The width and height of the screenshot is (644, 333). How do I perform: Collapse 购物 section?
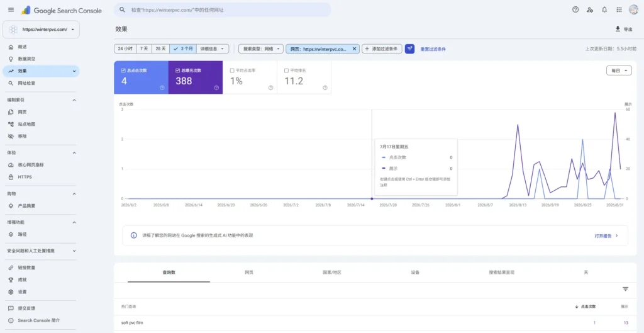[74, 194]
